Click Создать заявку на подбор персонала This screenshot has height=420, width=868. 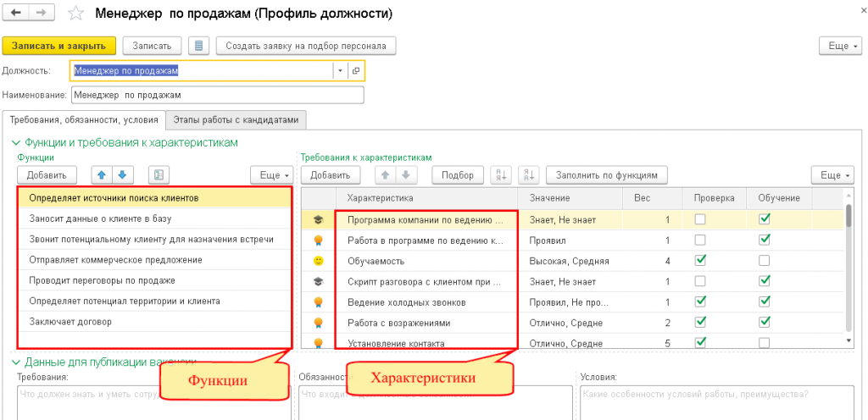click(x=306, y=46)
